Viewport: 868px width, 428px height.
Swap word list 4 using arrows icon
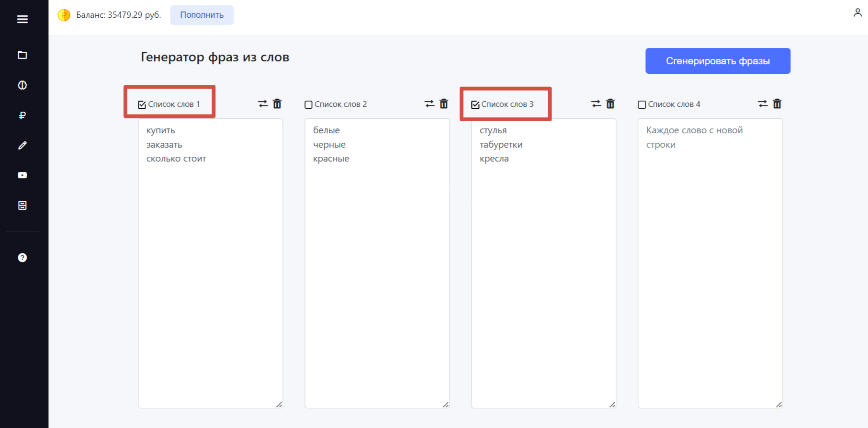763,104
